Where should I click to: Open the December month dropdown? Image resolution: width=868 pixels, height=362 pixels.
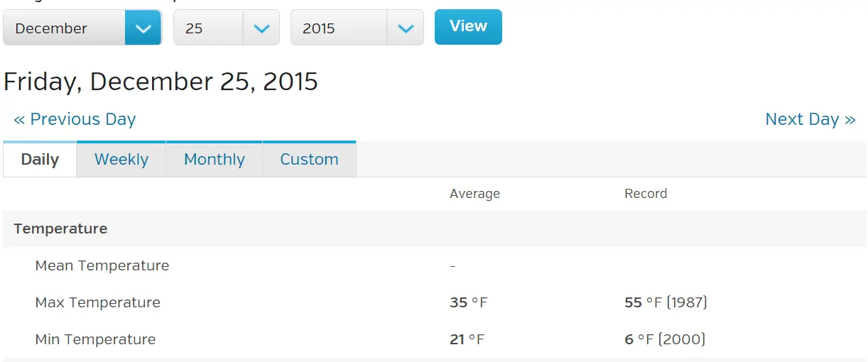click(x=64, y=28)
